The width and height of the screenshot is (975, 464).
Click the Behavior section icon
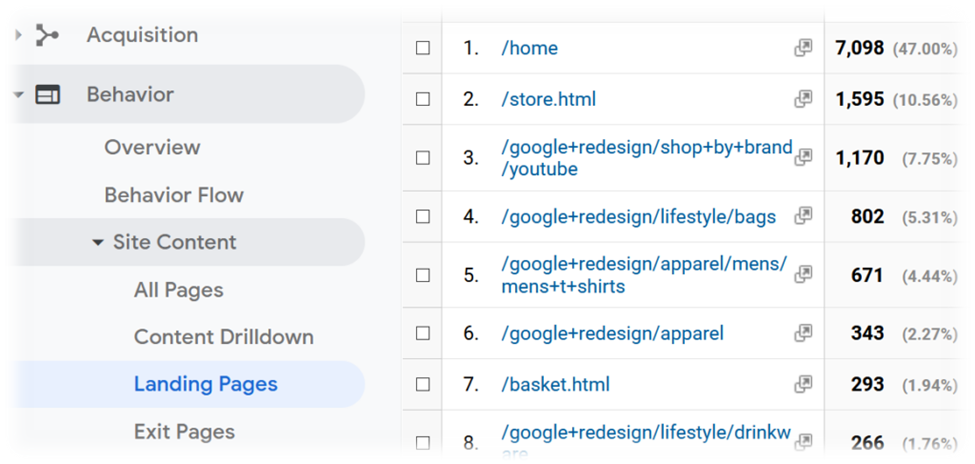click(47, 95)
